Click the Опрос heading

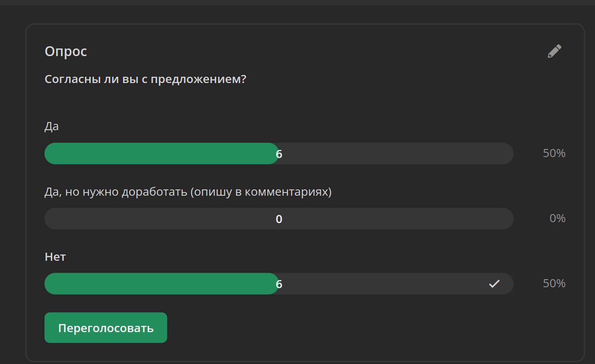66,52
